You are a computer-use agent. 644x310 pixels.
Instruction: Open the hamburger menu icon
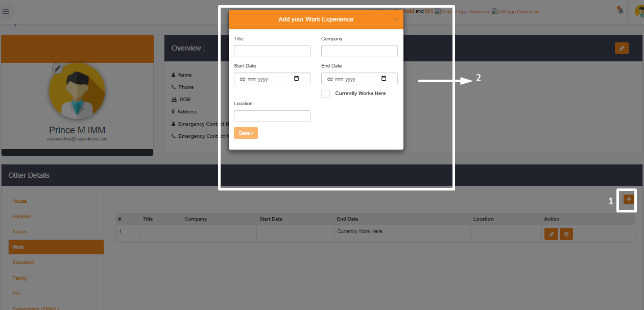(6, 11)
